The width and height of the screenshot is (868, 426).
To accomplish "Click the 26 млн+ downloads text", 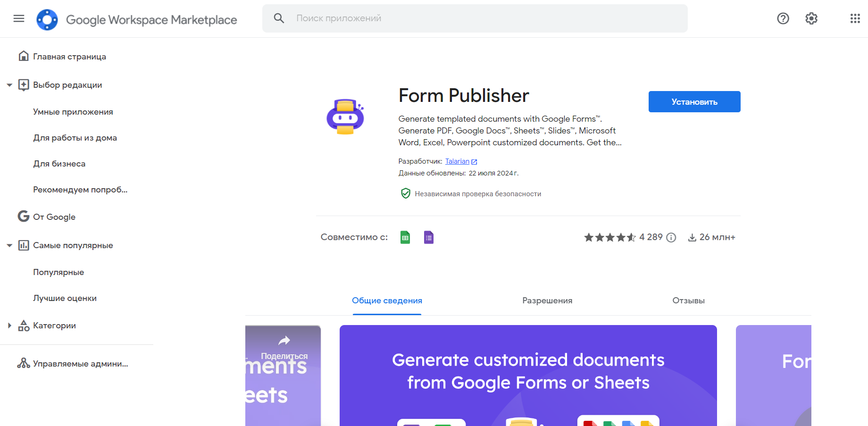I will pos(718,237).
